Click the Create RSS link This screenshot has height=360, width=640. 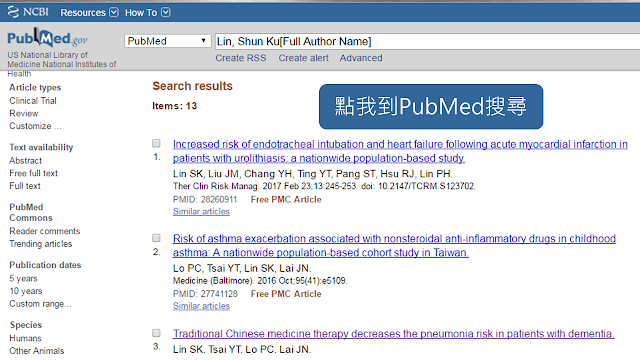(x=241, y=58)
